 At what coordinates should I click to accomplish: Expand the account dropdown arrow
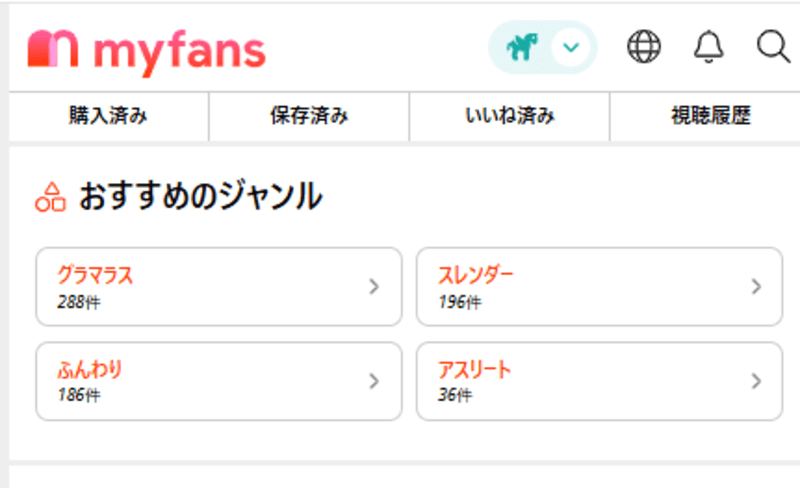point(571,47)
